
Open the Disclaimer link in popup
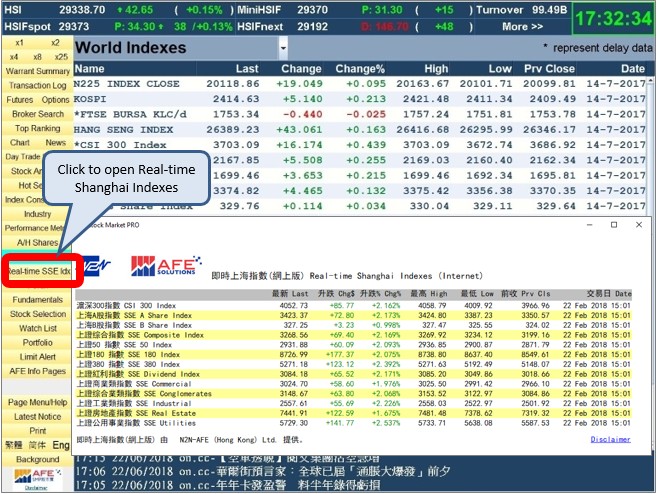pyautogui.click(x=610, y=439)
